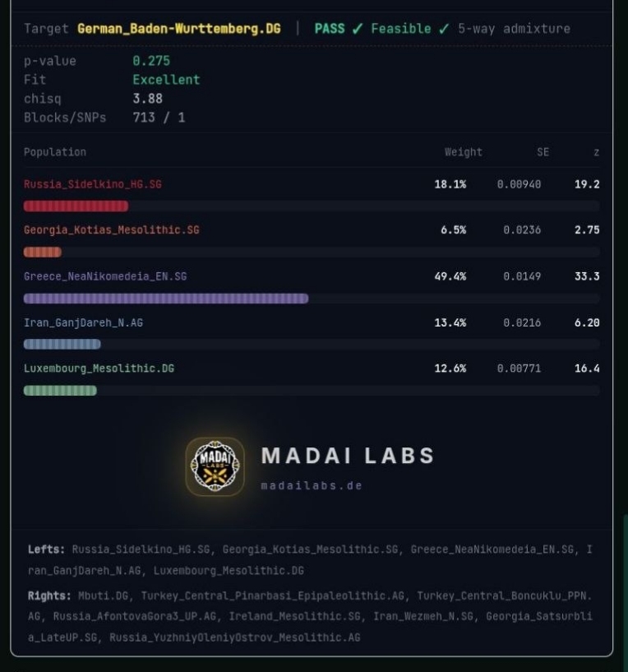This screenshot has height=672, width=628.
Task: Click the Georgia_Kotias_Mesolithic.SG population label
Action: pos(111,230)
